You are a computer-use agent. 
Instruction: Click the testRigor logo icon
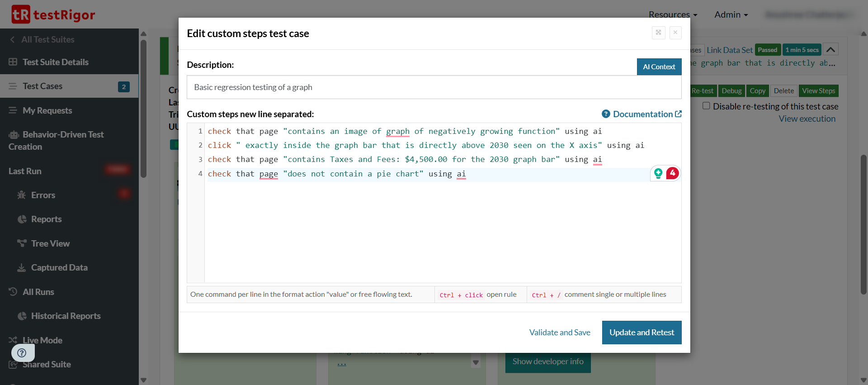tap(21, 14)
